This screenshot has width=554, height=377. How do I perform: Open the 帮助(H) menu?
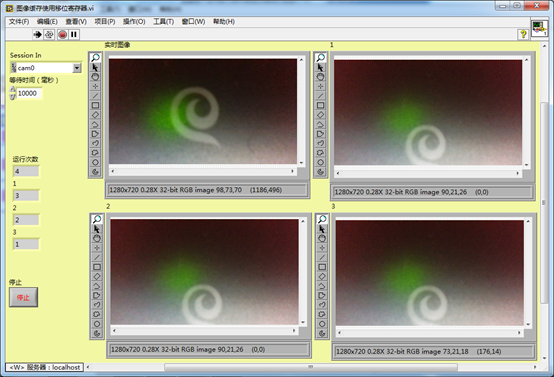[x=224, y=22]
